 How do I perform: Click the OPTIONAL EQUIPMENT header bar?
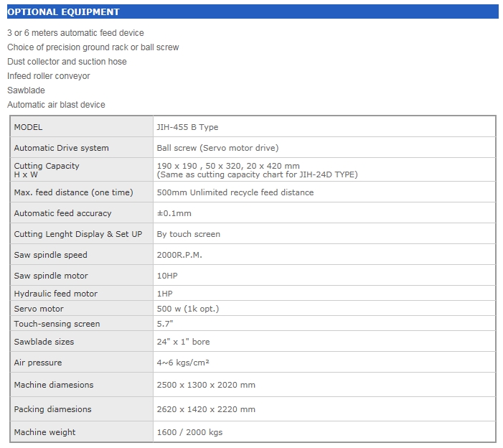251,12
